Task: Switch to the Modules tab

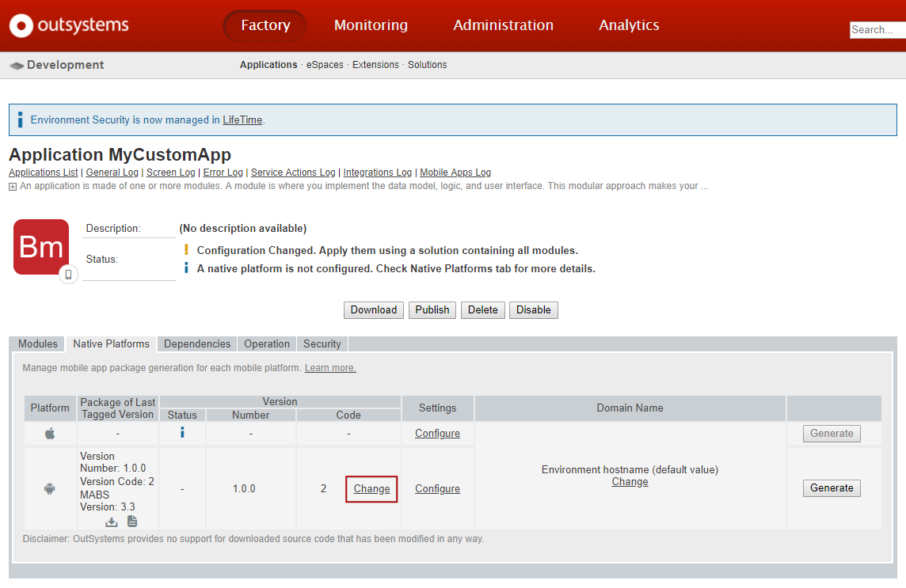Action: coord(37,343)
